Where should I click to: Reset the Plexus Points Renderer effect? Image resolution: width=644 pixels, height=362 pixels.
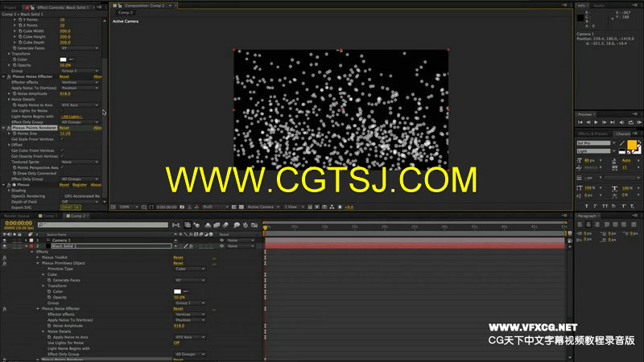click(x=64, y=128)
